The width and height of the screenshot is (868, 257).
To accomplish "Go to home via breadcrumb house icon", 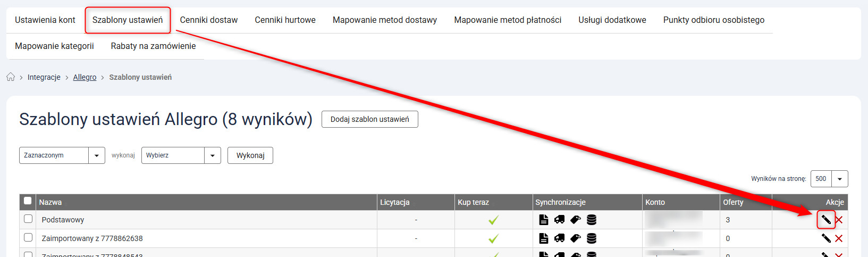I will tap(11, 77).
